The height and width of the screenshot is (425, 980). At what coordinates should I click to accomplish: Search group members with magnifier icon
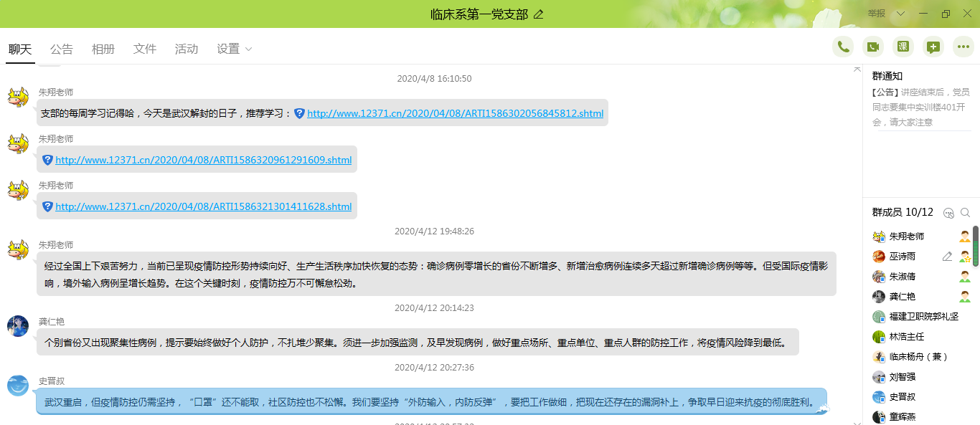[x=965, y=213]
